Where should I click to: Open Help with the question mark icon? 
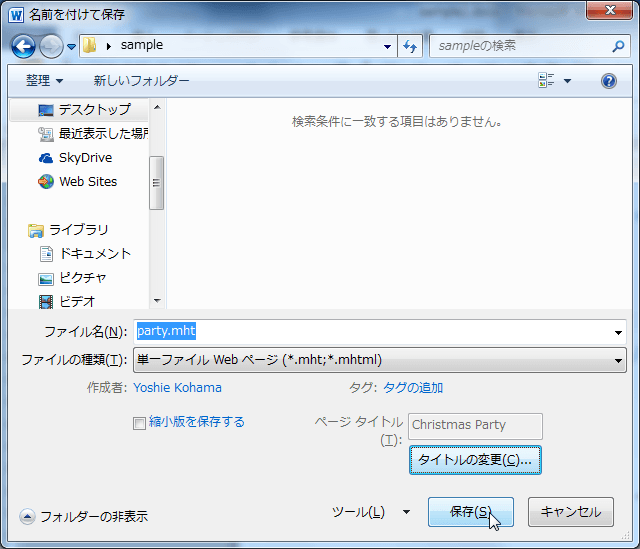point(609,81)
